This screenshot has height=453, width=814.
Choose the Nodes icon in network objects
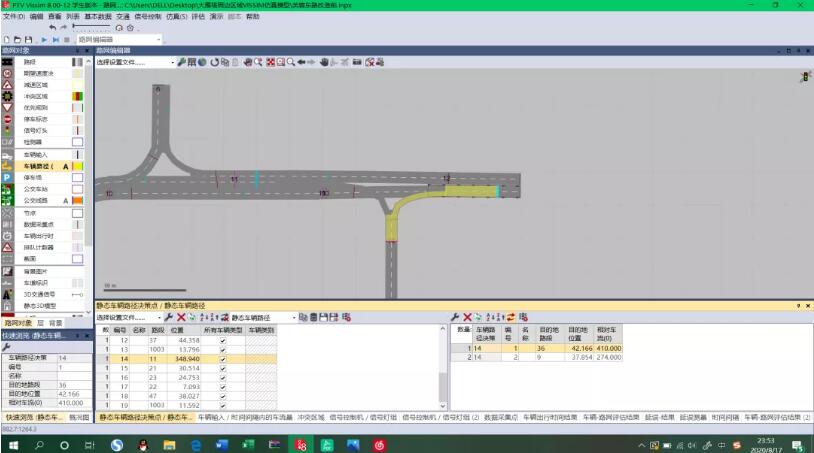[x=7, y=213]
